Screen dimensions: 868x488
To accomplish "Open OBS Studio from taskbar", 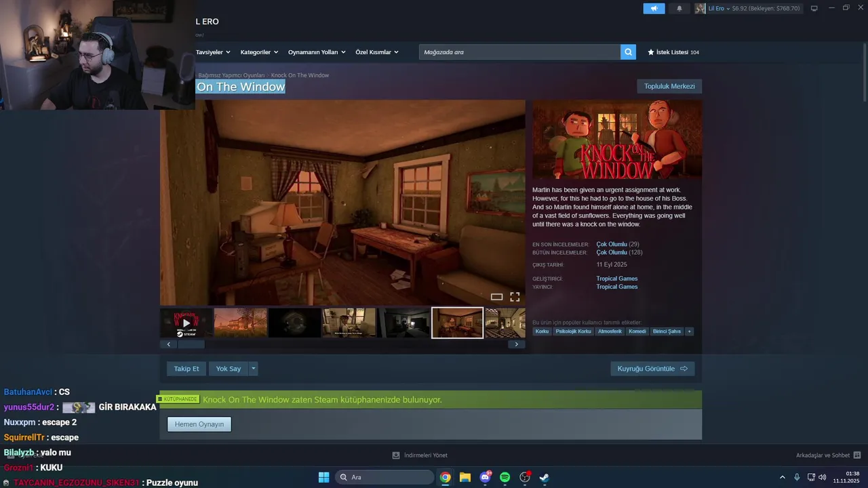I will [524, 477].
